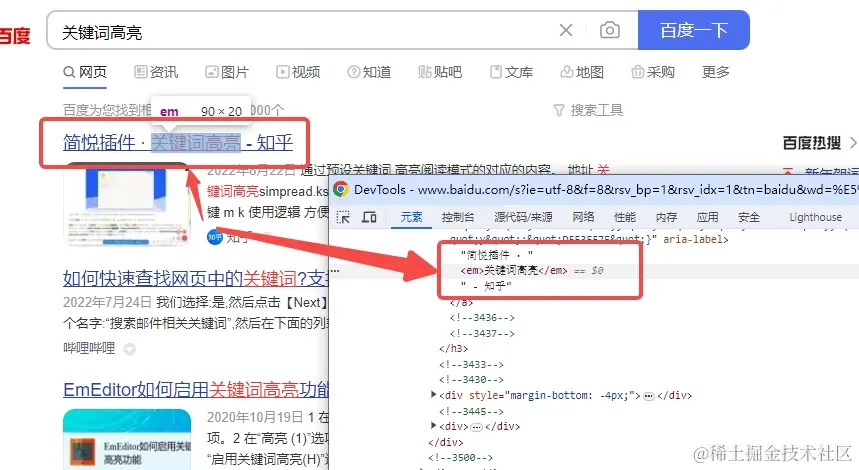
Task: Click the 百度一下 search button
Action: (x=694, y=30)
